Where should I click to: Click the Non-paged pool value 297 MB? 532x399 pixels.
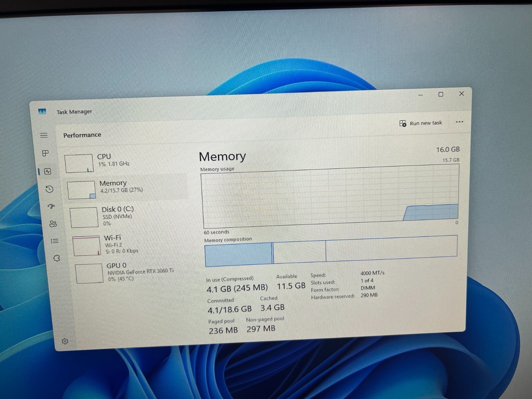261,329
